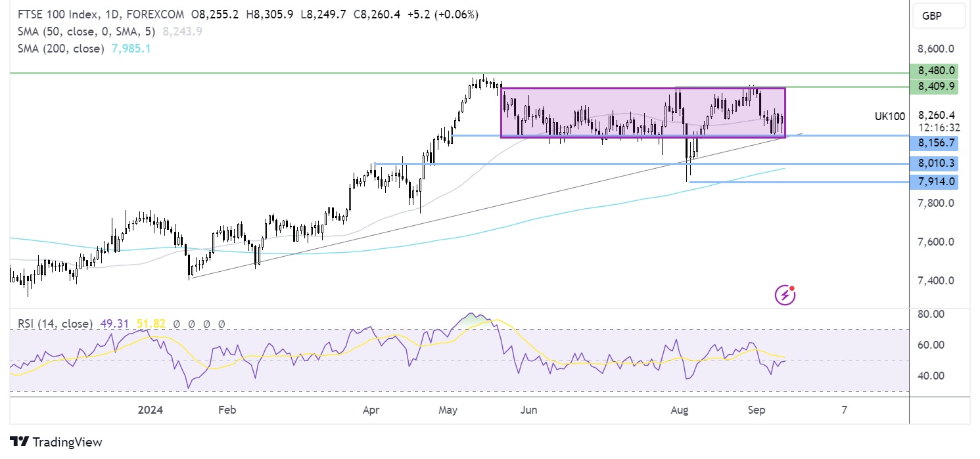Viewport: 980px width, 459px height.
Task: Click the 8,156.7 blue price label
Action: click(x=933, y=142)
